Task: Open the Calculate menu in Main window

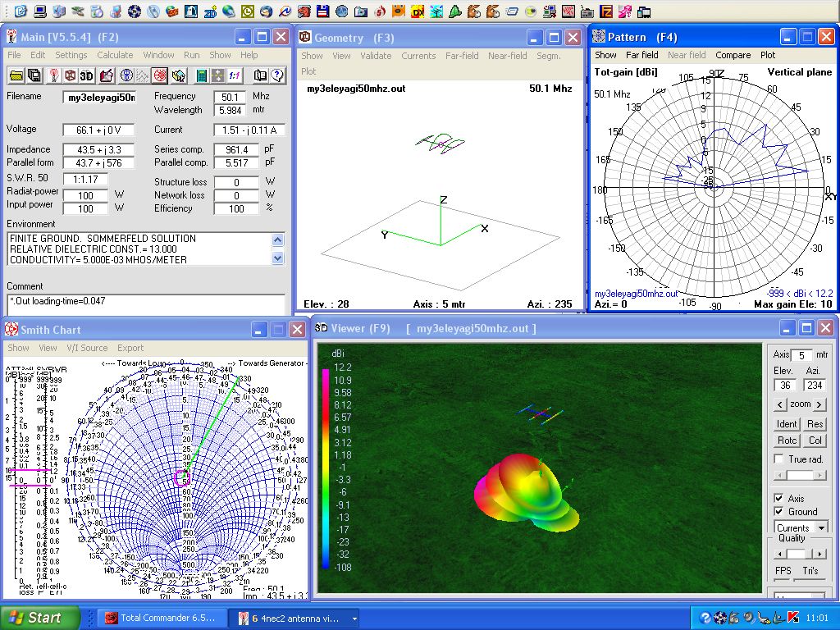Action: point(115,55)
